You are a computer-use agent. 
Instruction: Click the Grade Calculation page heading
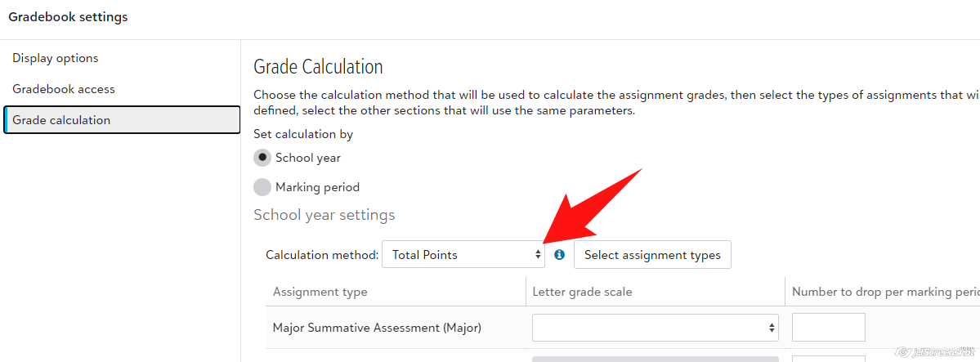[x=318, y=66]
